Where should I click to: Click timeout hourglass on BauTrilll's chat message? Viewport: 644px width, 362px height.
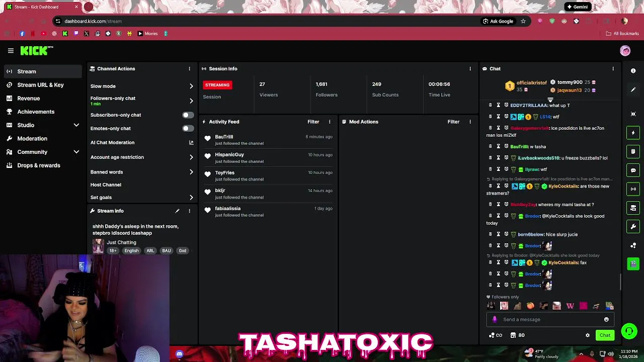click(x=499, y=146)
